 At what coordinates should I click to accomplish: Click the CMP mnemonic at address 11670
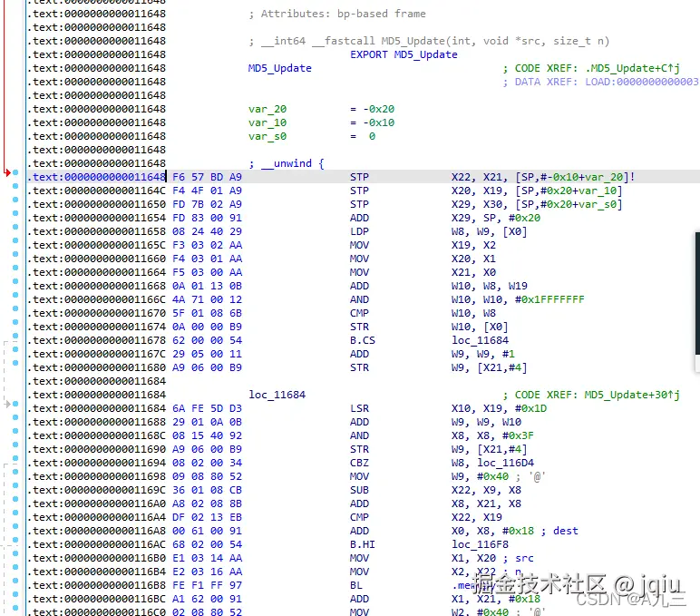tap(359, 313)
